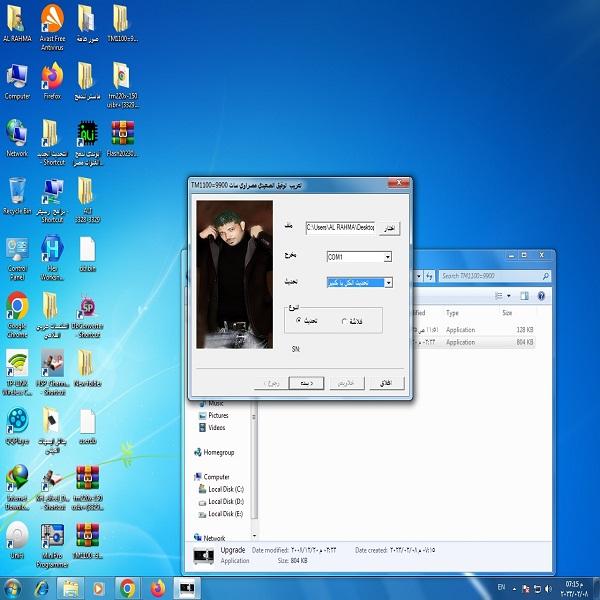
Task: Open the AL RAHMA user folder icon
Action: [17, 23]
